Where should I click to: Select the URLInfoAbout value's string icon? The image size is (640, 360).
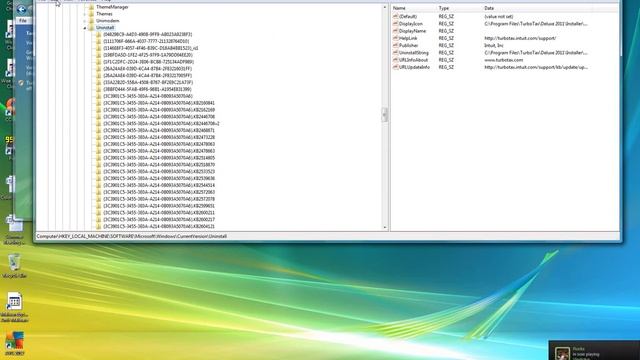tap(395, 60)
